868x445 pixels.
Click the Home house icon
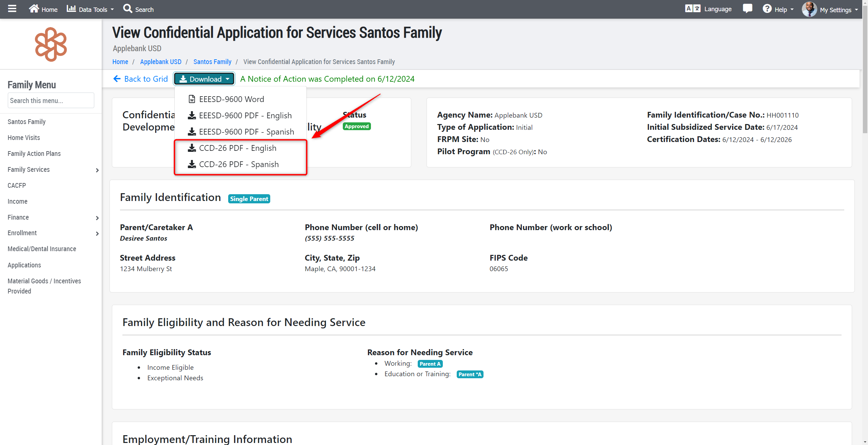(x=34, y=9)
